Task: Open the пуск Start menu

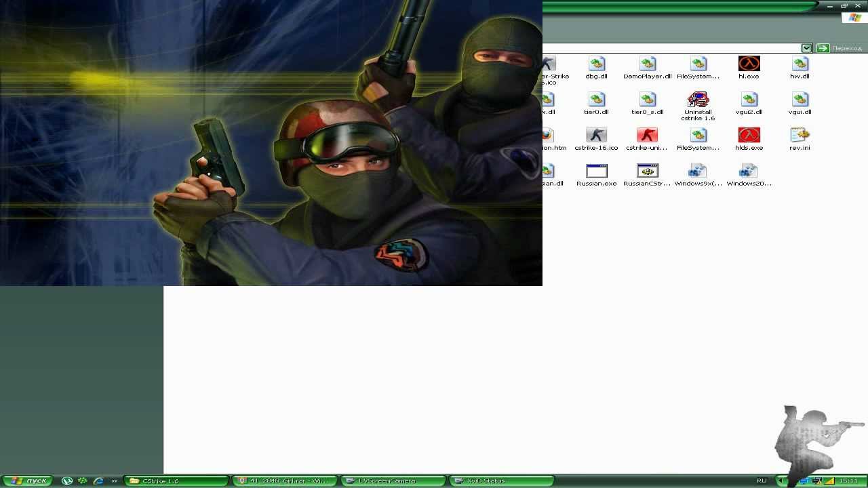Action: coord(27,481)
